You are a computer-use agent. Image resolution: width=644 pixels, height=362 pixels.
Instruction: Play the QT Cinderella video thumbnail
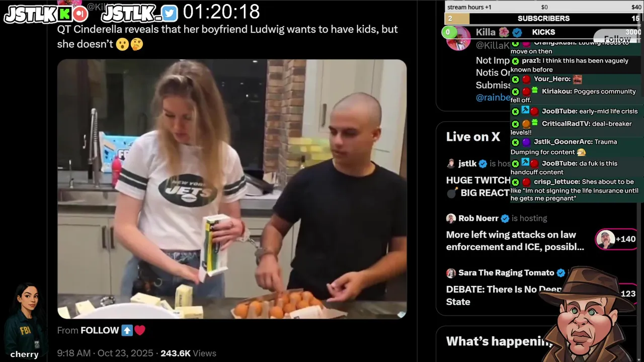click(232, 189)
